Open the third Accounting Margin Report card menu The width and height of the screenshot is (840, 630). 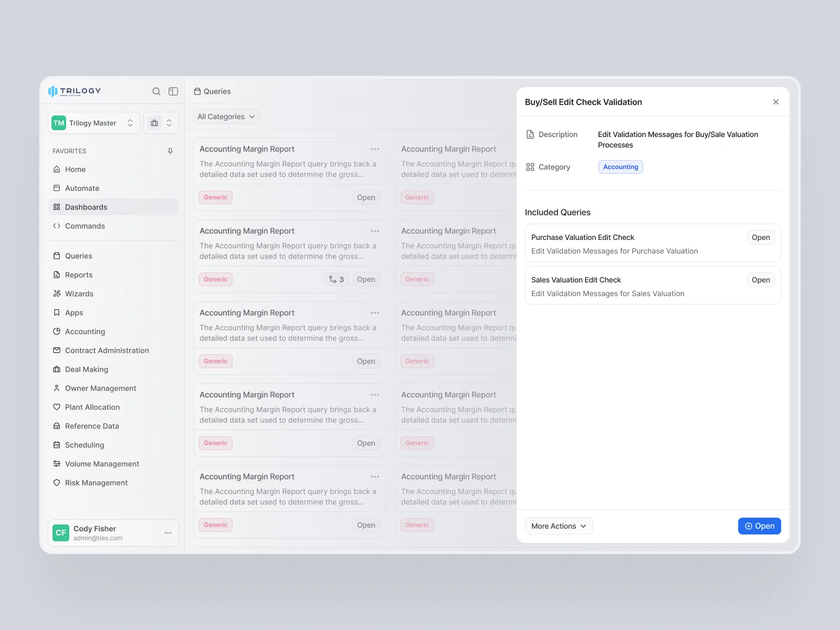tap(375, 313)
